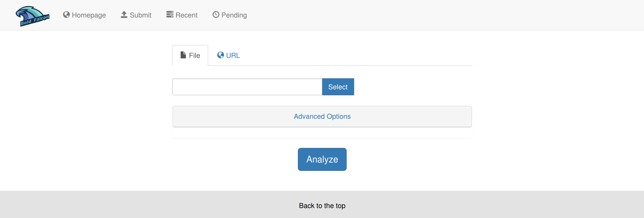This screenshot has height=218, width=644.
Task: Go to the Submit page link
Action: 140,15
